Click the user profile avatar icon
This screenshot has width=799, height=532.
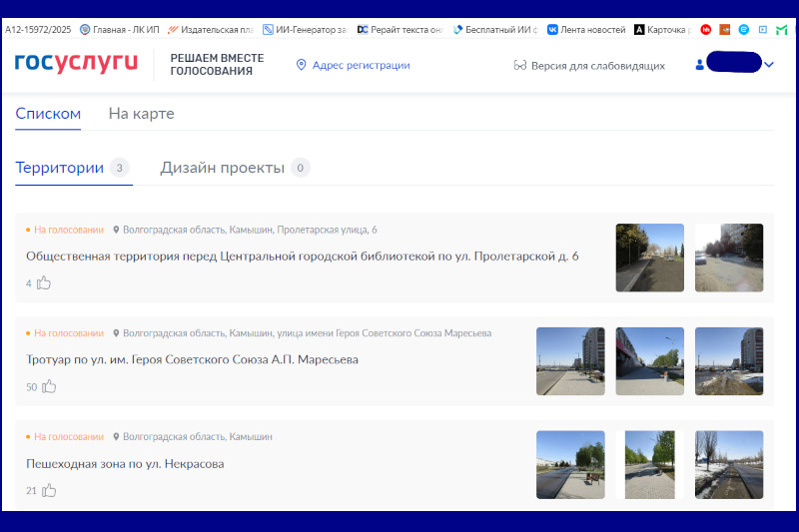699,65
